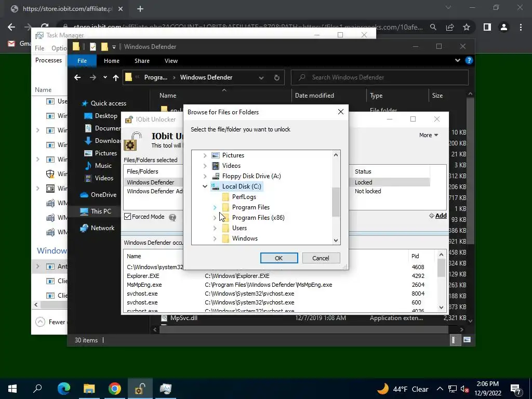This screenshot has height=399, width=532.
Task: Switch Explorer to large icons view
Action: (x=467, y=340)
